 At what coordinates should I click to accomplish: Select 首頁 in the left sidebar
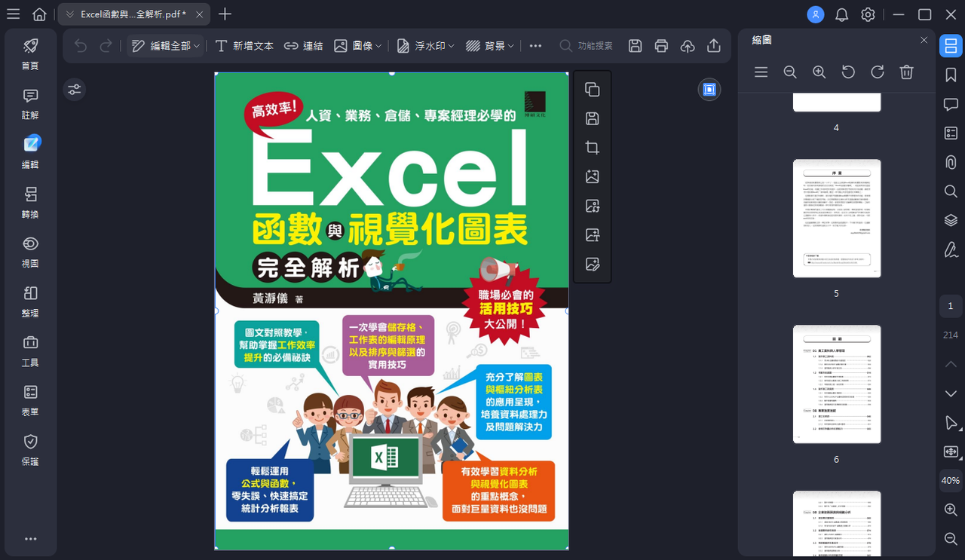tap(30, 54)
